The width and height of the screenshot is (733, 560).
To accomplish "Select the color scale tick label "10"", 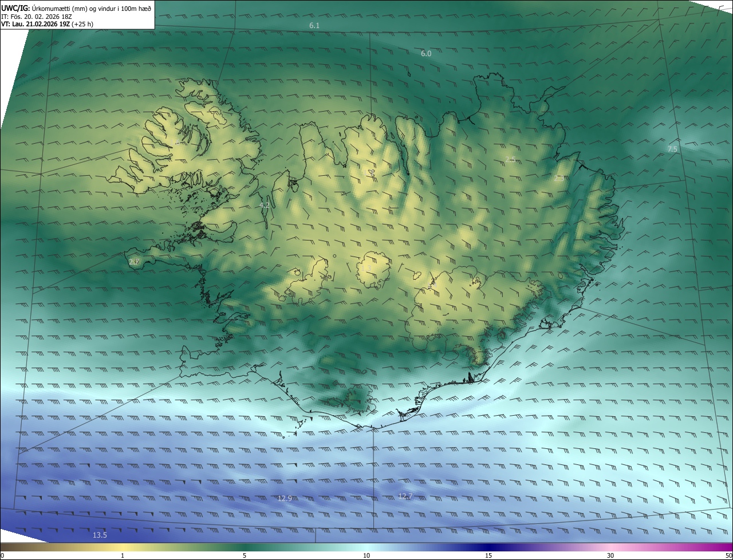I will pyautogui.click(x=366, y=556).
